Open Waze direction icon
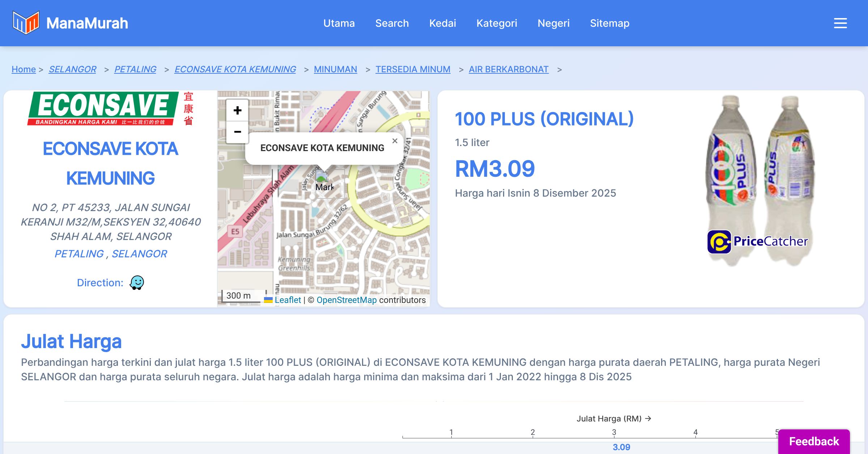868x454 pixels. pos(137,283)
